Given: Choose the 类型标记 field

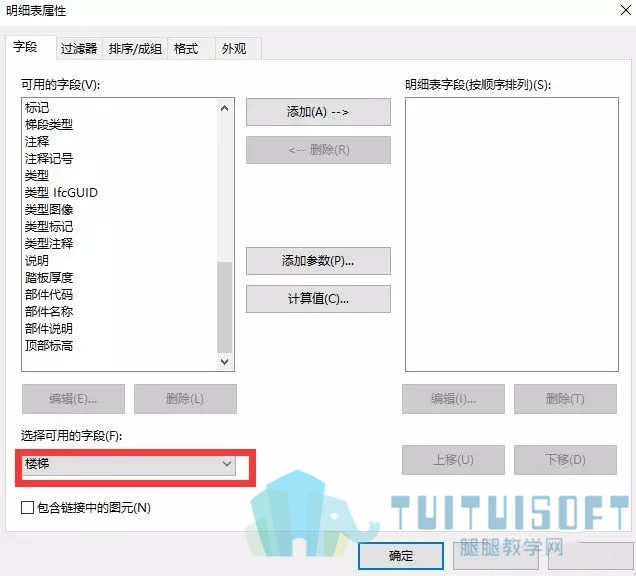Looking at the screenshot, I should tap(49, 227).
